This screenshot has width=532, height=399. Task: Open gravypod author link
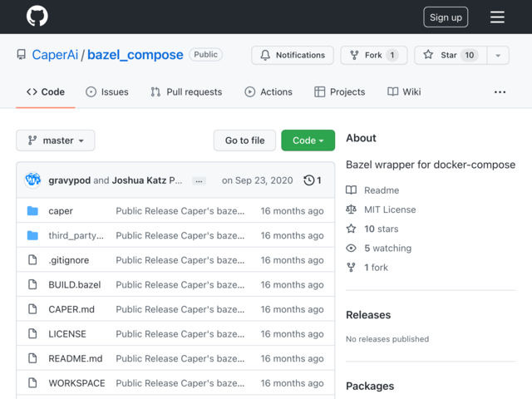[x=70, y=180]
